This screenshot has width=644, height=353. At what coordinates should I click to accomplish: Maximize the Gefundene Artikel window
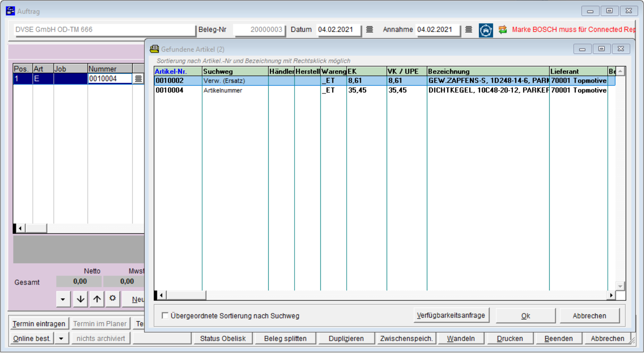coord(601,49)
